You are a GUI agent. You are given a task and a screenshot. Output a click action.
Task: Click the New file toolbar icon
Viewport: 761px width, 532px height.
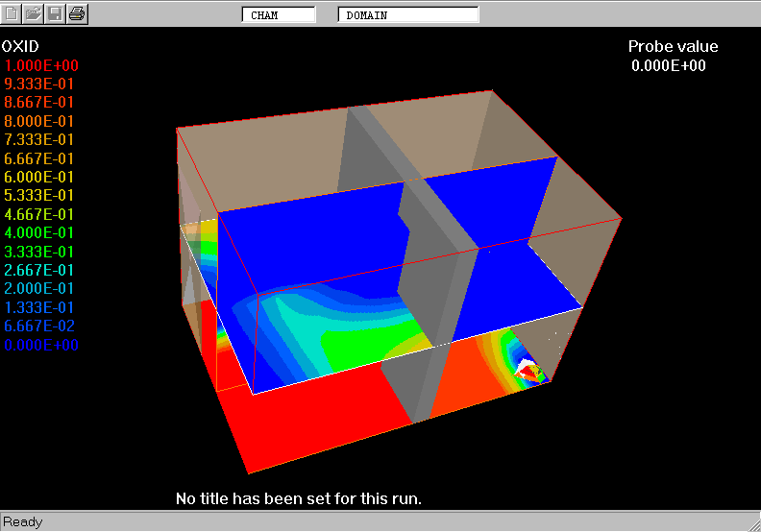[x=12, y=13]
